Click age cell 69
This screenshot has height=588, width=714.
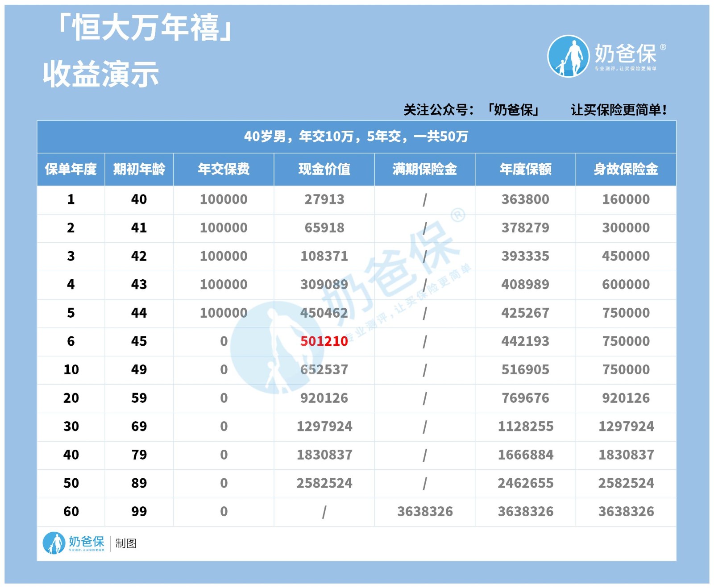(x=139, y=427)
